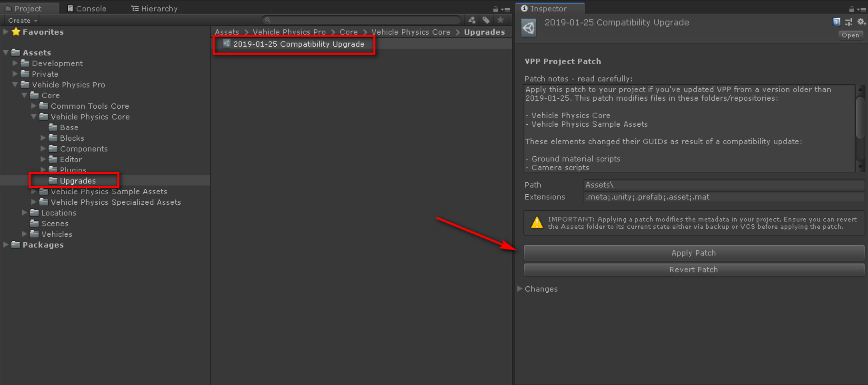Open the Create dropdown

click(21, 21)
